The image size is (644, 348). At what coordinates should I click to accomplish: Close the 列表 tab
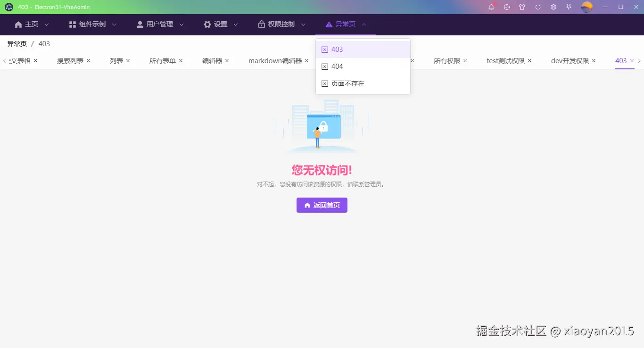tap(128, 61)
